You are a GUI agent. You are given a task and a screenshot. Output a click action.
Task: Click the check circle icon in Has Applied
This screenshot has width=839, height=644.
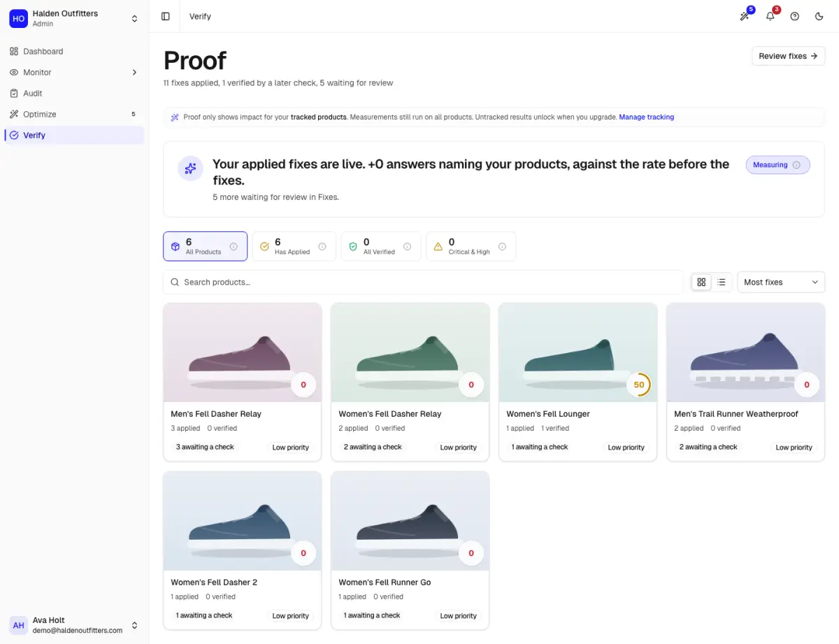[264, 246]
